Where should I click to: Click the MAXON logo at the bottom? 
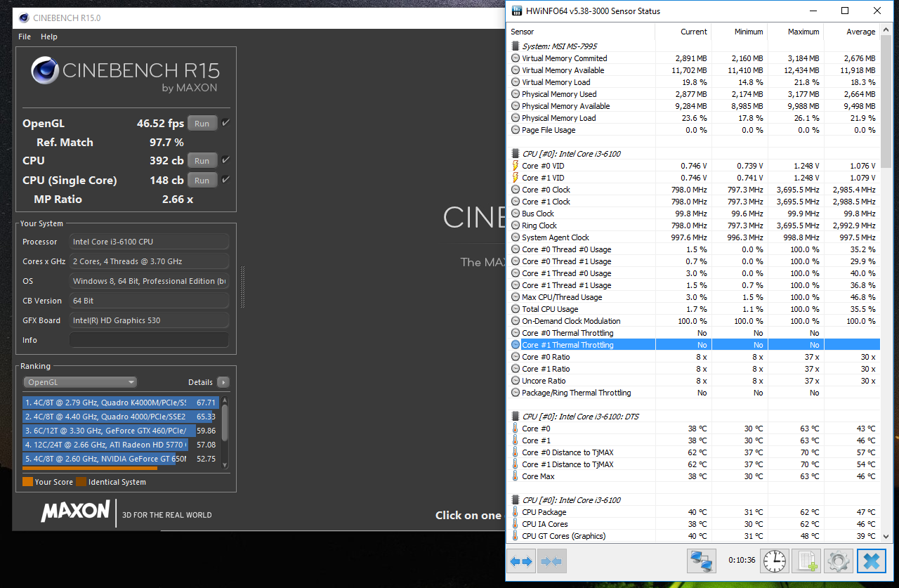75,511
